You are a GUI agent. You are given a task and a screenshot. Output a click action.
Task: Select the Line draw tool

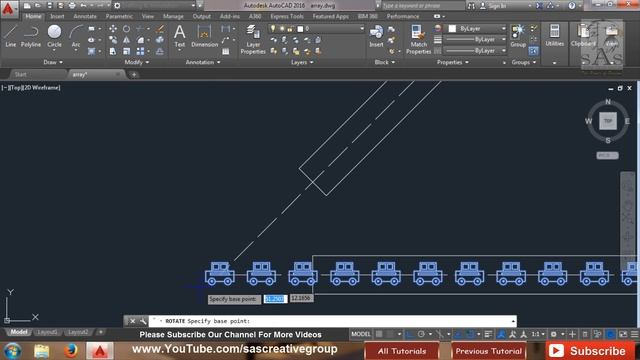pyautogui.click(x=10, y=36)
